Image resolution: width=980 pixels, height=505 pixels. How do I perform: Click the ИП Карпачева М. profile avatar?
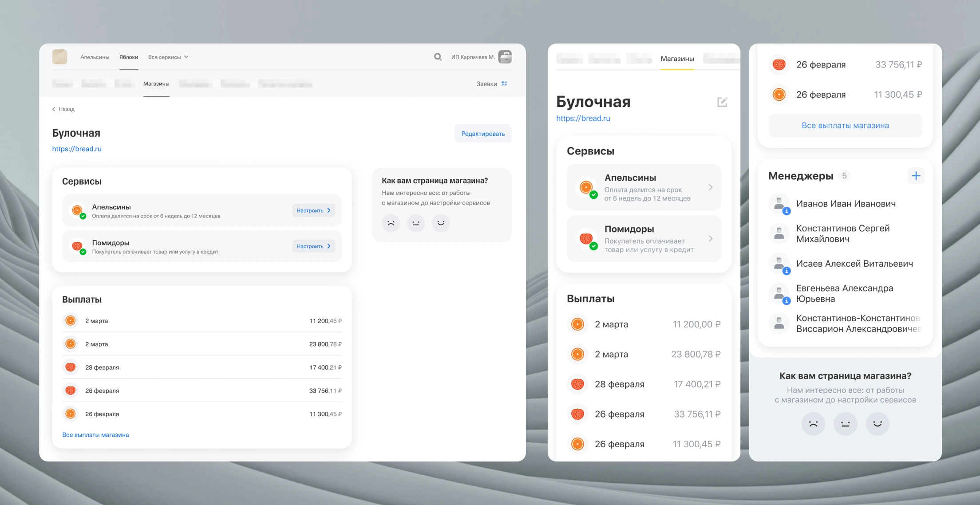coord(505,57)
